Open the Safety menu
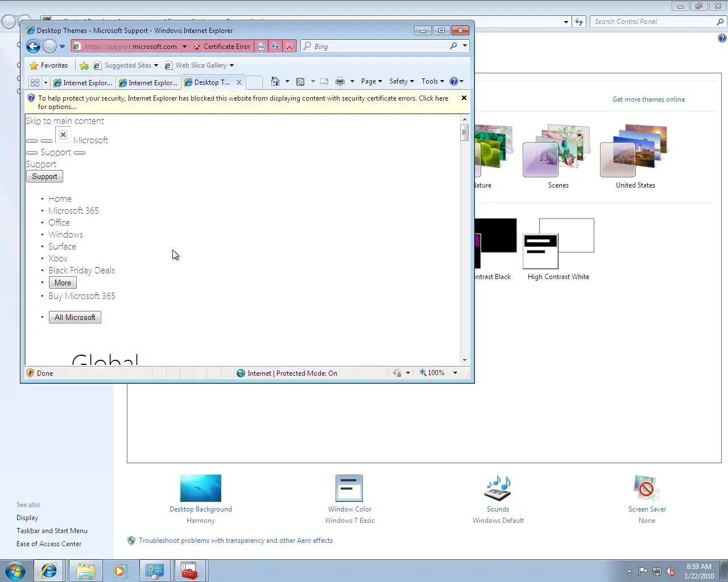Image resolution: width=728 pixels, height=582 pixels. tap(402, 81)
